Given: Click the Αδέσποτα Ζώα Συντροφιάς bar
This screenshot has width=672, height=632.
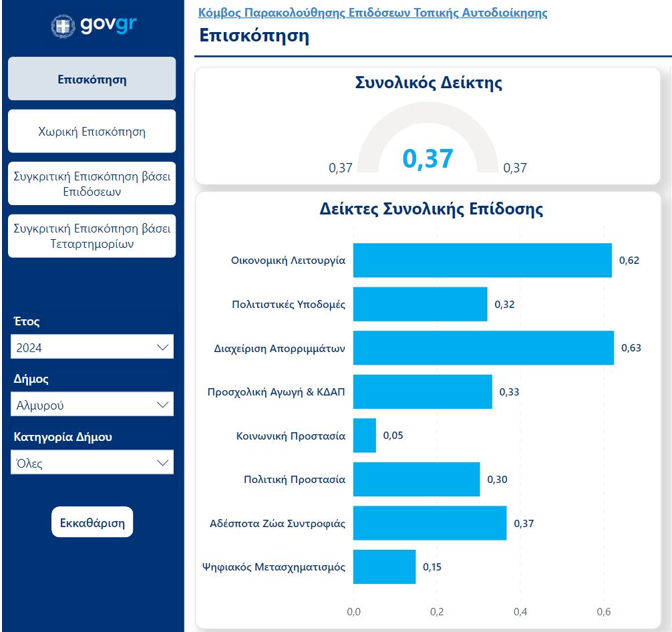Looking at the screenshot, I should point(430,523).
